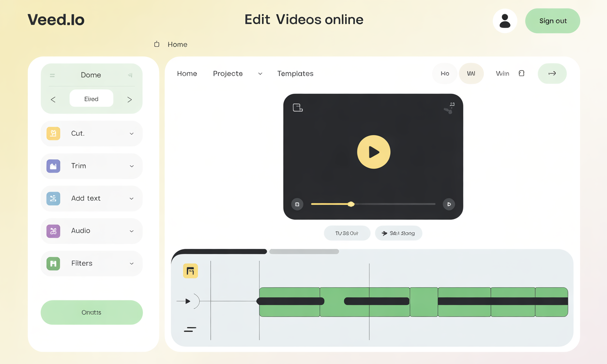Viewport: 607px width, 364px height.
Task: Select the Ho pill toggle
Action: click(445, 73)
